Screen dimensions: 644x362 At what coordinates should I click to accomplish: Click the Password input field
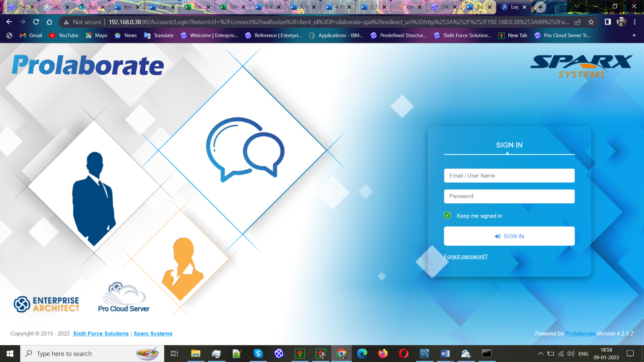click(509, 196)
